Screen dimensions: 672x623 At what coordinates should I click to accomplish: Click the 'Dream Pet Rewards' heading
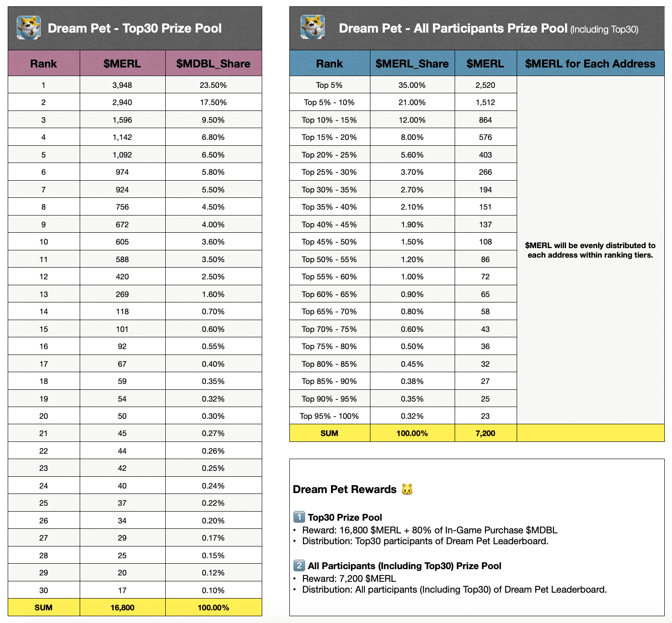tap(345, 489)
